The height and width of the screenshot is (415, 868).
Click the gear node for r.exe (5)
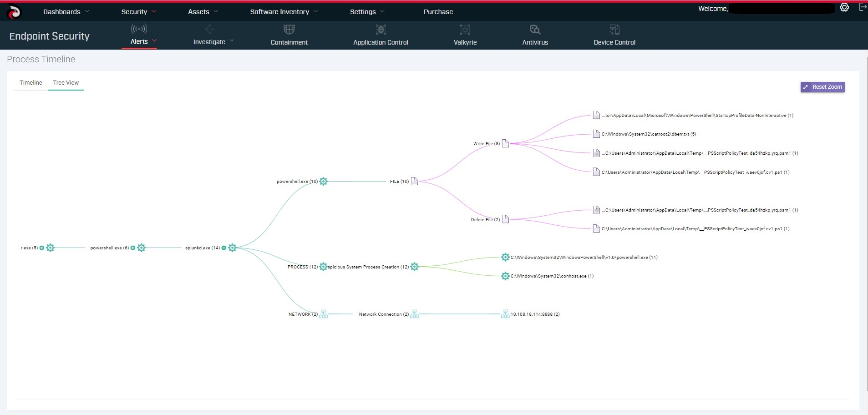50,248
